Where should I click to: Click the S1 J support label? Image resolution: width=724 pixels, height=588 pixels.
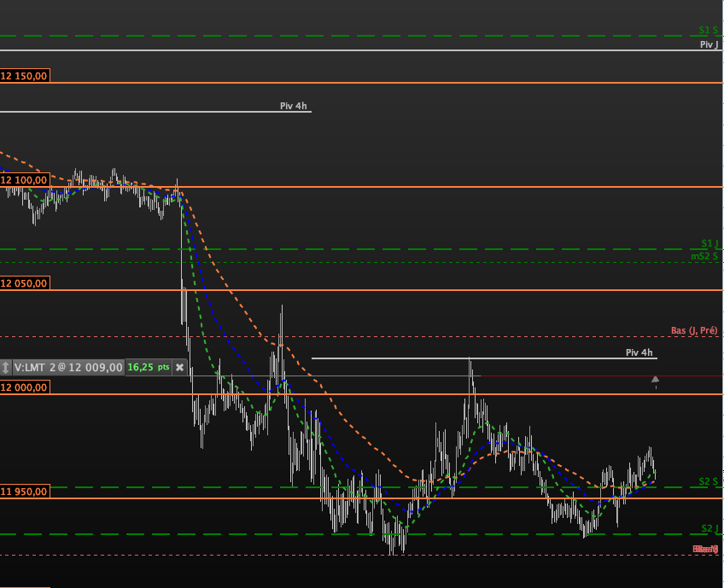coord(709,243)
